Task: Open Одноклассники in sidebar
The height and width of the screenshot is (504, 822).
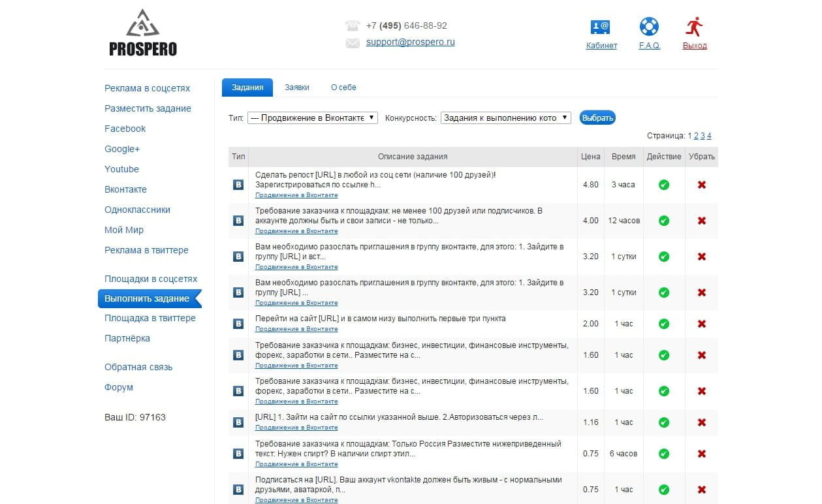Action: tap(138, 210)
